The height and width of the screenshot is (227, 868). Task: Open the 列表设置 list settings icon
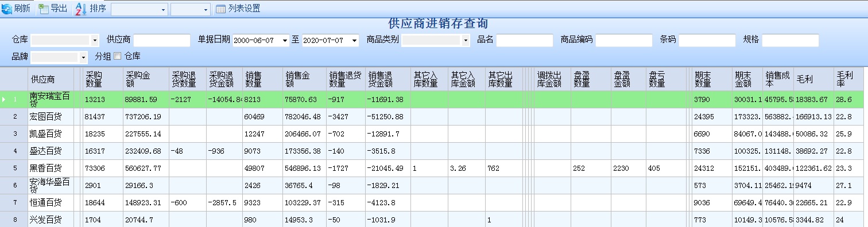(220, 9)
